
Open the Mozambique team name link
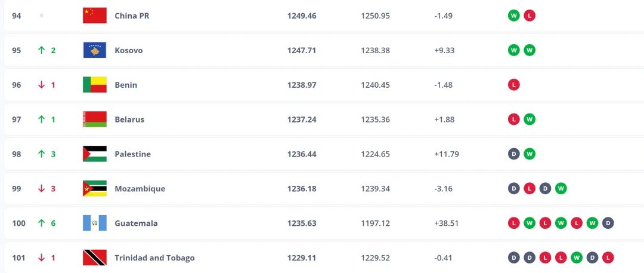point(140,189)
